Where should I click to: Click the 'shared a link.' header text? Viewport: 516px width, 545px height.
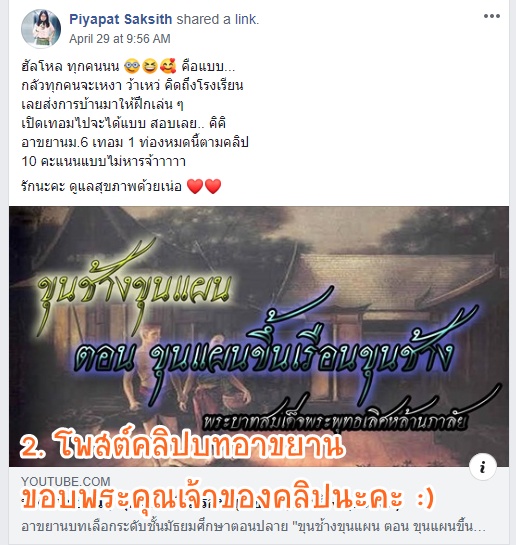218,19
